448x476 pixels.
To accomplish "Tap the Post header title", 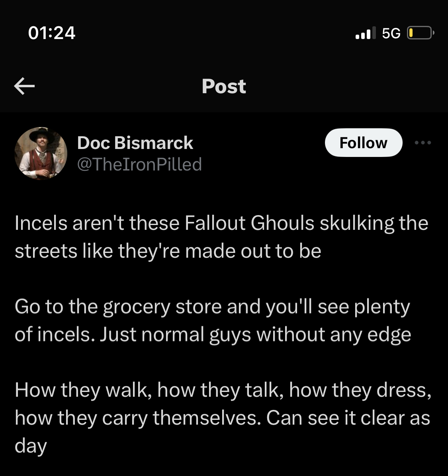I will click(224, 86).
